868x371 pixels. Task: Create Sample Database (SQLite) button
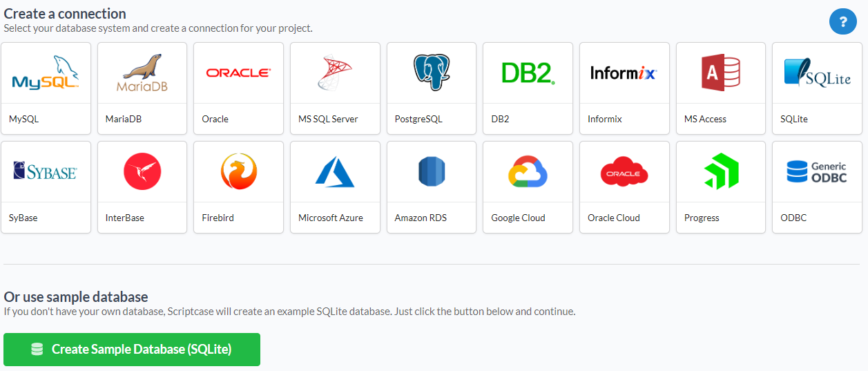(132, 350)
